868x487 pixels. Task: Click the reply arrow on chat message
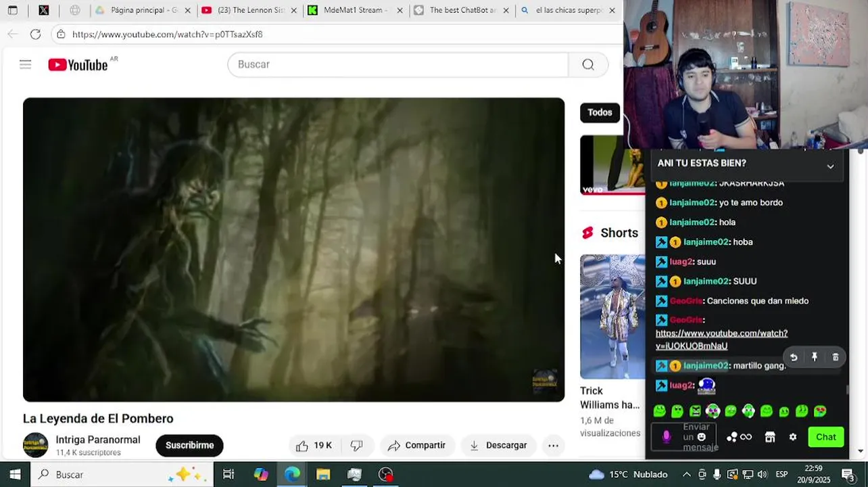[794, 357]
